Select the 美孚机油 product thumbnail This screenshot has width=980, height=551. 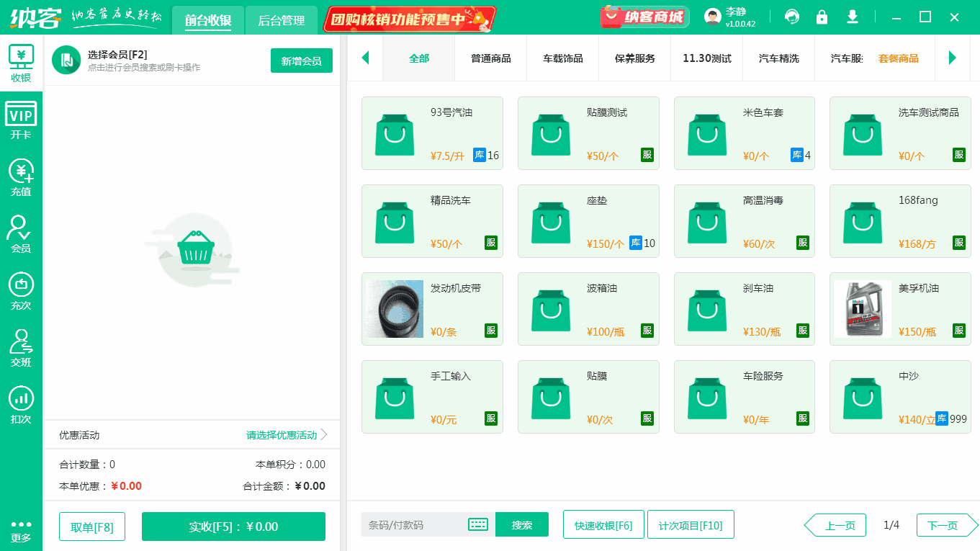click(862, 308)
